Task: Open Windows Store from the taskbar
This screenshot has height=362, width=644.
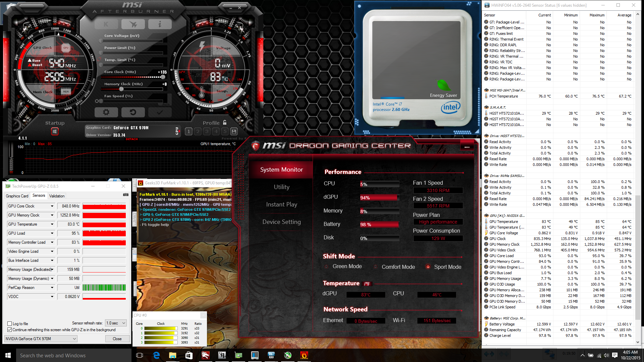Action: pos(189,355)
